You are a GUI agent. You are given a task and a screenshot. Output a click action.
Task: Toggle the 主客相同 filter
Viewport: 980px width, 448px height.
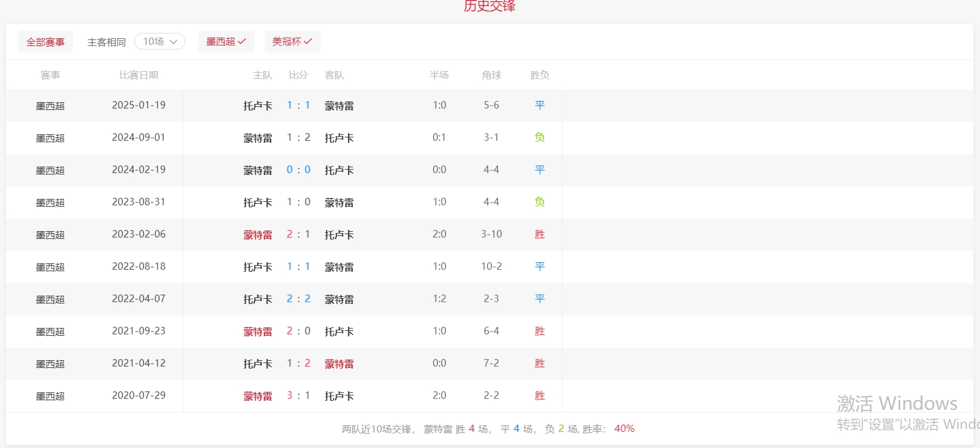(x=106, y=42)
